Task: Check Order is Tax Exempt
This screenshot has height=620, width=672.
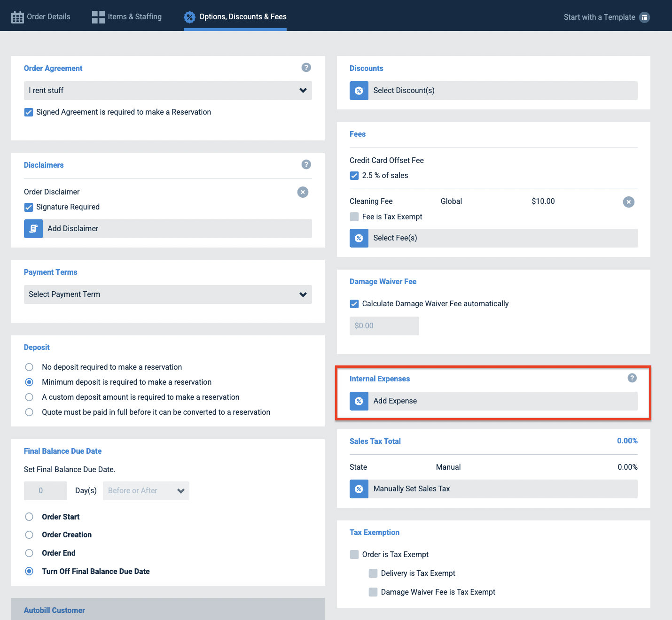Action: click(x=354, y=555)
